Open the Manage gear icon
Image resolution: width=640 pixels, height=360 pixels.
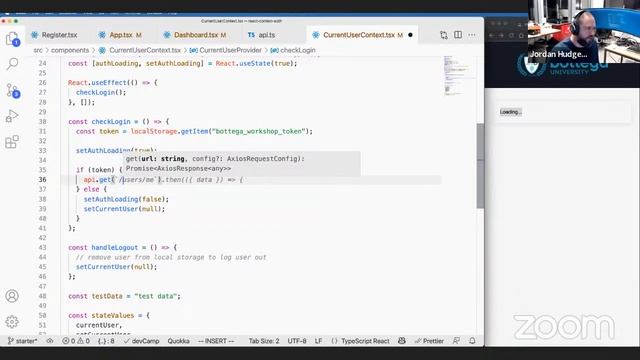[x=12, y=322]
